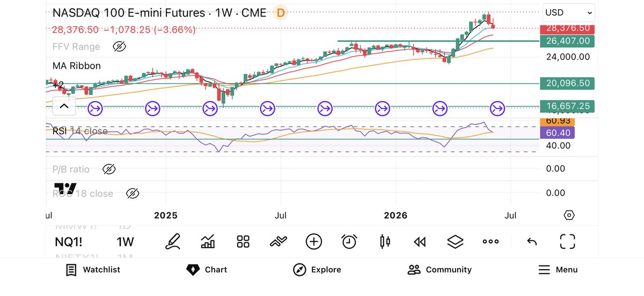Click the 28,376.50 current price label
This screenshot has height=296, width=644.
click(x=568, y=28)
